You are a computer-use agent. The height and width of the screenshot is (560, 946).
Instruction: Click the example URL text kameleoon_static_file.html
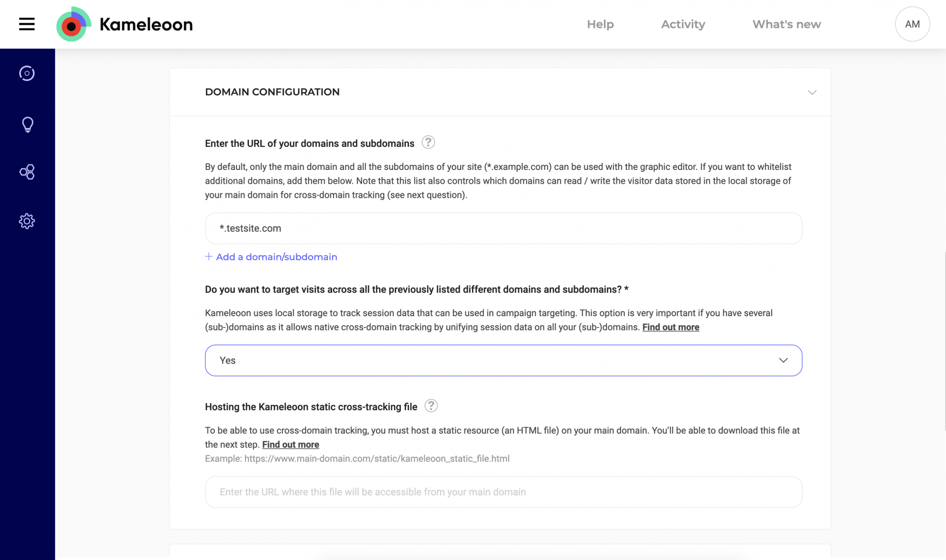pos(377,459)
